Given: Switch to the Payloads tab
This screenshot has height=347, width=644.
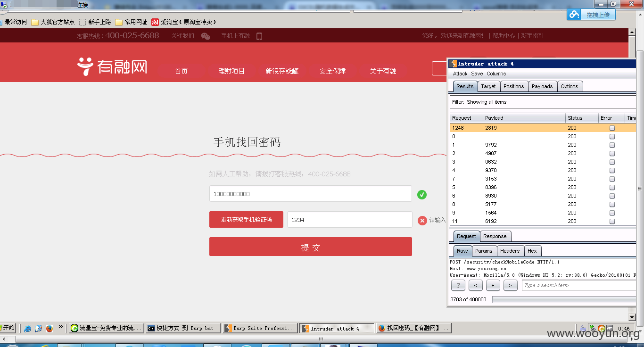Looking at the screenshot, I should click(542, 86).
